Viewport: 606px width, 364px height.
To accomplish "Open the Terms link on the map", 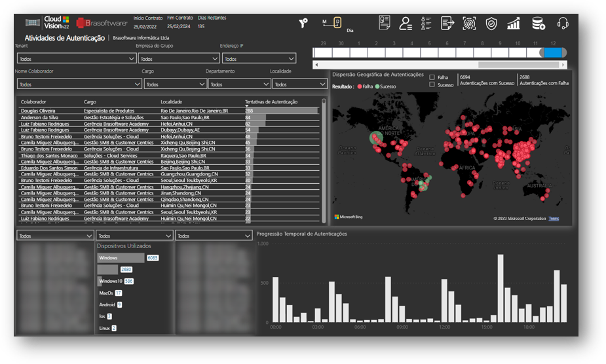I will click(x=554, y=218).
